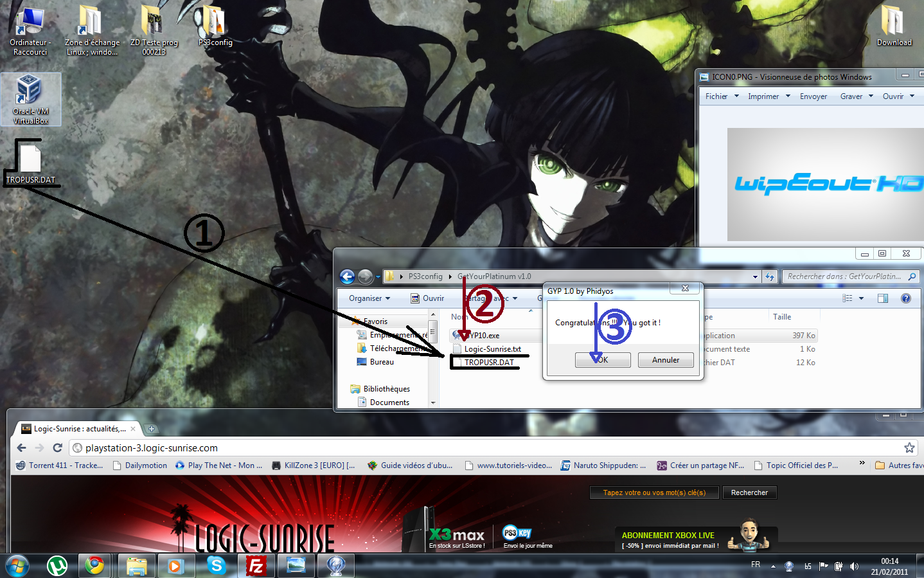Screen dimensions: 924x578
Task: Open uTorrent from the taskbar
Action: (58, 566)
